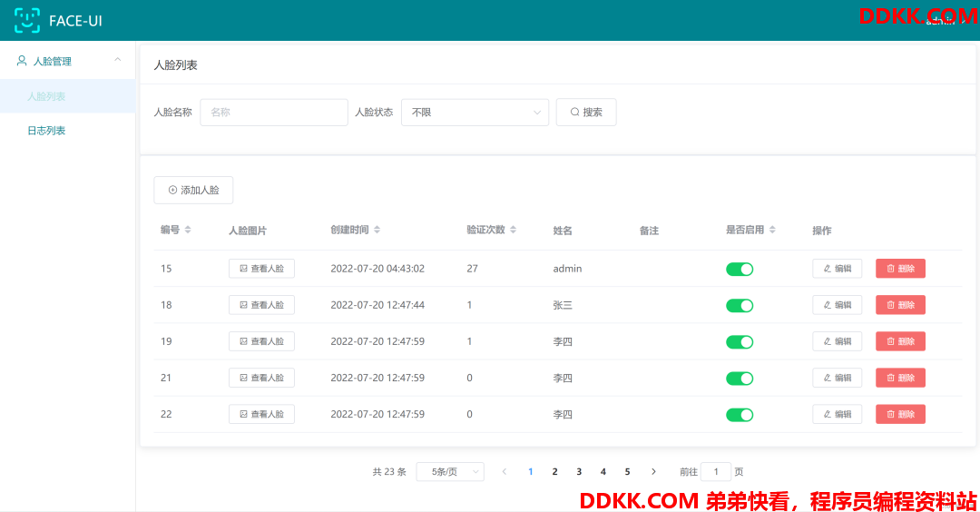
Task: Open the 人脸状态 dropdown showing 不限
Action: click(475, 113)
